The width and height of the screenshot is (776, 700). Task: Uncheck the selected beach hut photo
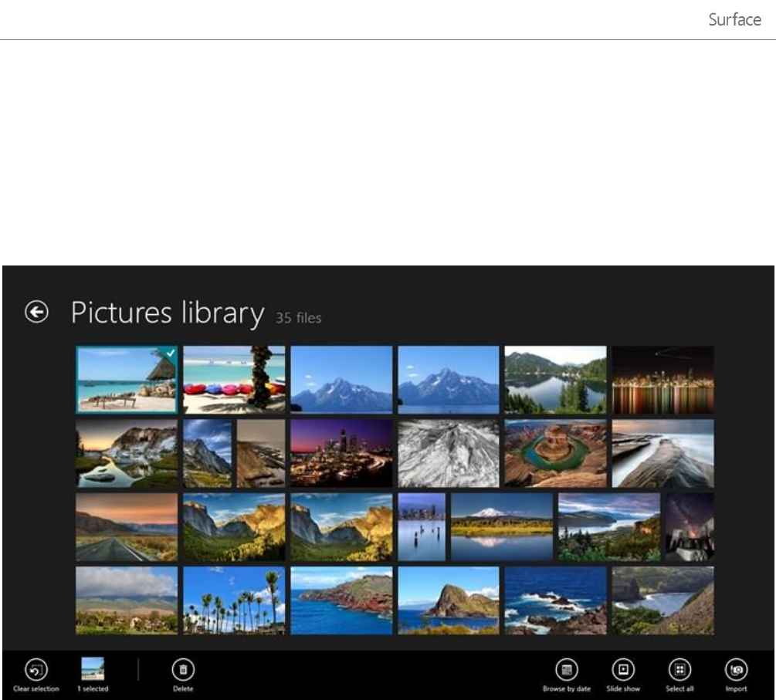[x=127, y=379]
